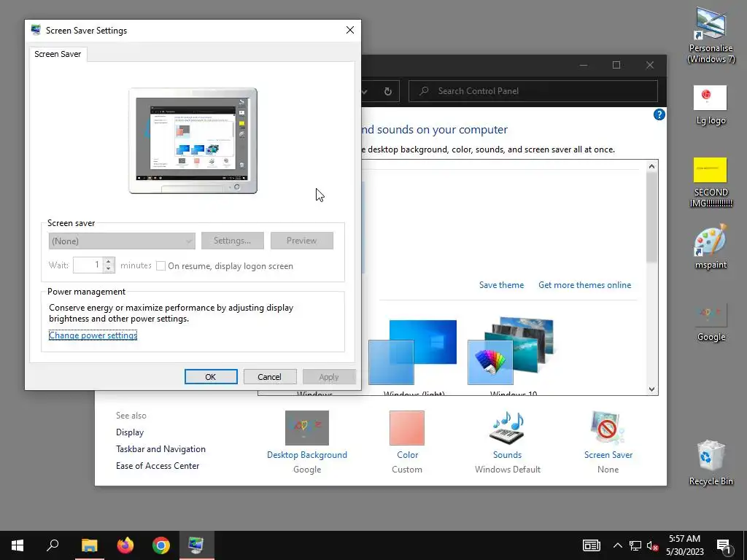Open notification center icon

[x=724, y=545]
